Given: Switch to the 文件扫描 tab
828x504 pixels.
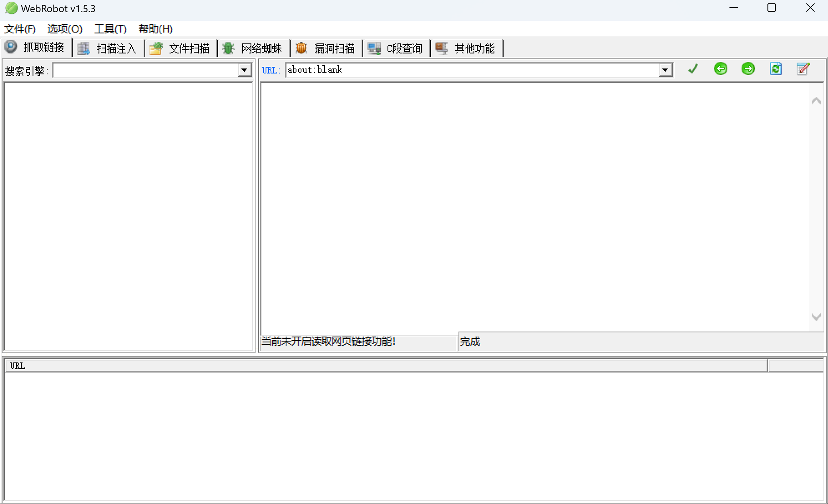Looking at the screenshot, I should 180,48.
